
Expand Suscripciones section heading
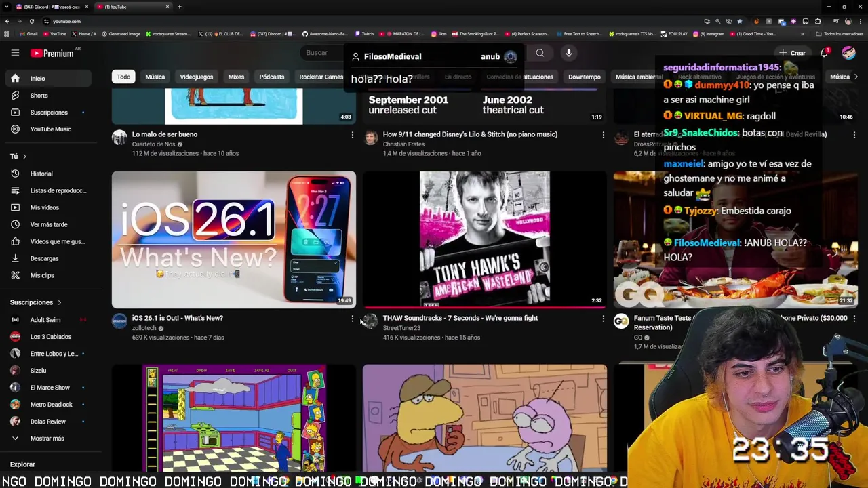click(35, 302)
